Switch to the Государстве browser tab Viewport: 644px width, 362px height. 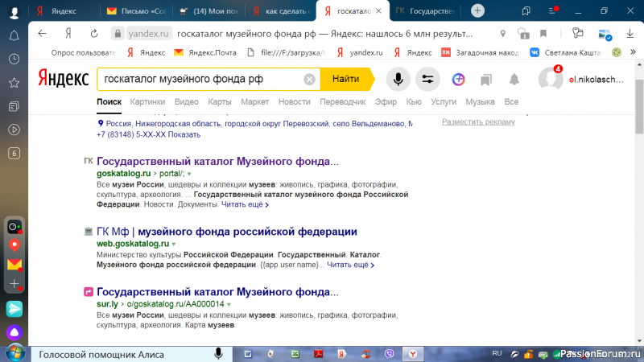coord(426,11)
